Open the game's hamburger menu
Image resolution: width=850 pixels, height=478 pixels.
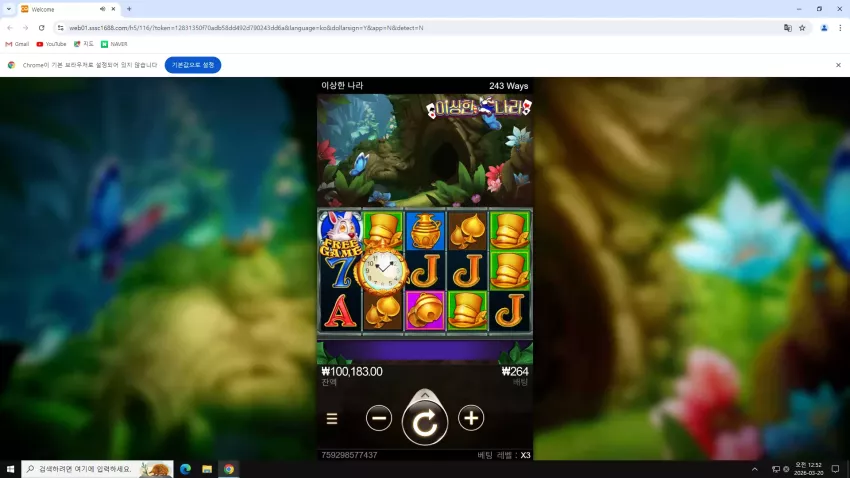pos(332,418)
